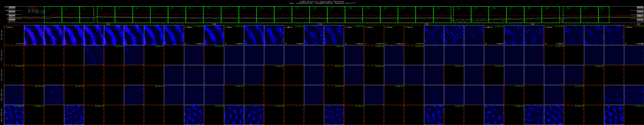Click the 10000 count-rate axis label
Screen dimensions: 644x125
7,7
